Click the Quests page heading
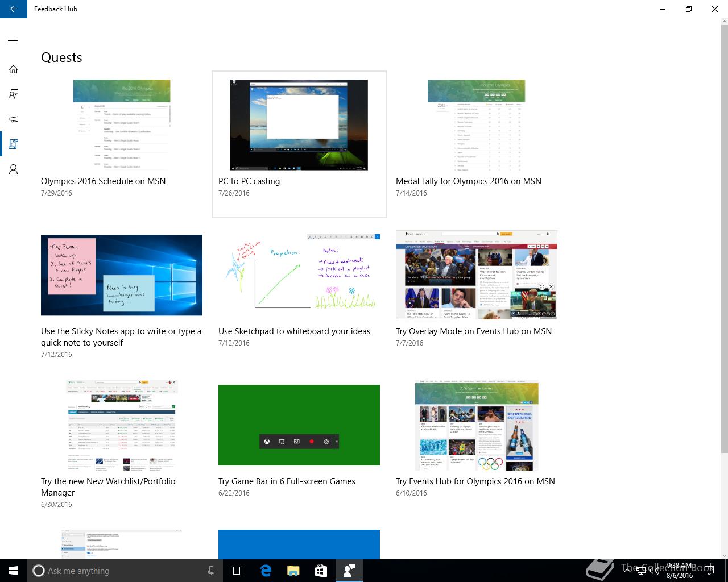This screenshot has height=582, width=728. click(x=61, y=57)
